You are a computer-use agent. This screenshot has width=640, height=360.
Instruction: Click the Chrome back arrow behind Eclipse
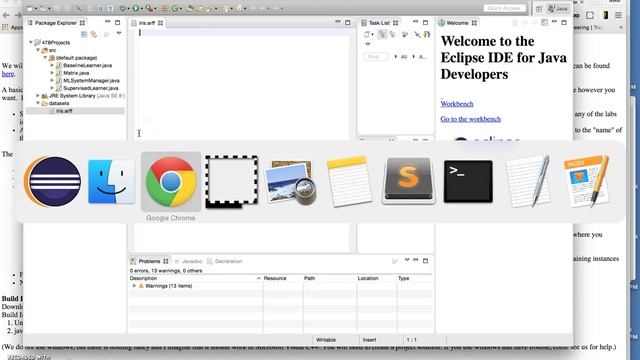[6, 15]
